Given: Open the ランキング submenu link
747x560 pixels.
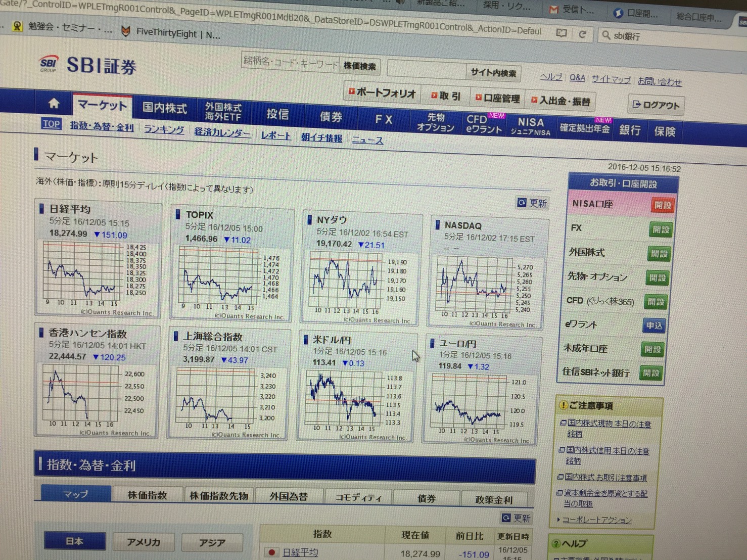Looking at the screenshot, I should [x=164, y=129].
